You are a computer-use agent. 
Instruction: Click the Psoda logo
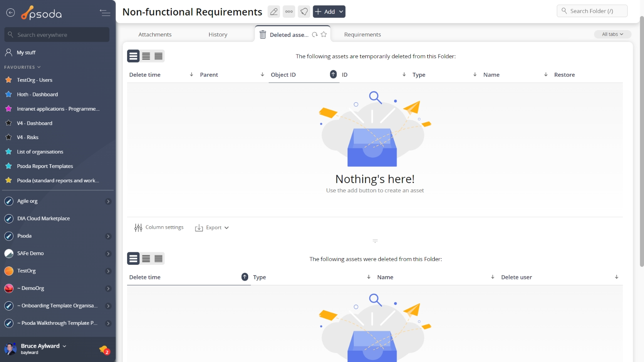click(42, 13)
